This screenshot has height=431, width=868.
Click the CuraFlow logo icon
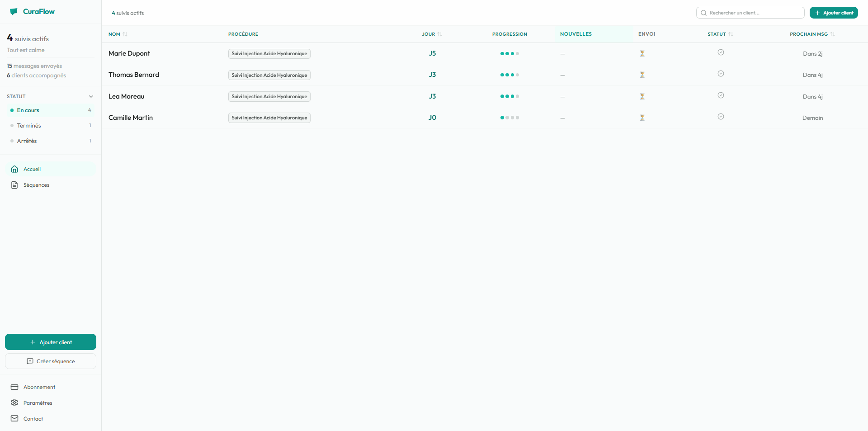[14, 11]
